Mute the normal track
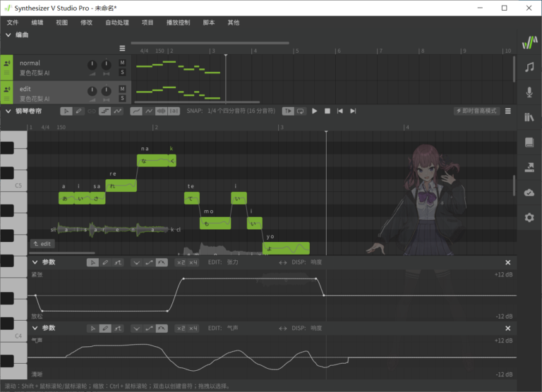Screen dimensions: 542x392 [x=122, y=63]
